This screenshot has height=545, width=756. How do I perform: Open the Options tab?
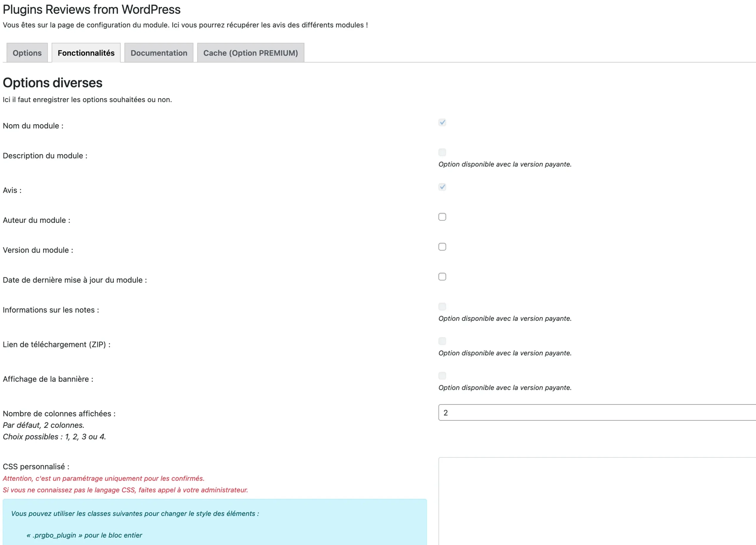[x=27, y=53]
